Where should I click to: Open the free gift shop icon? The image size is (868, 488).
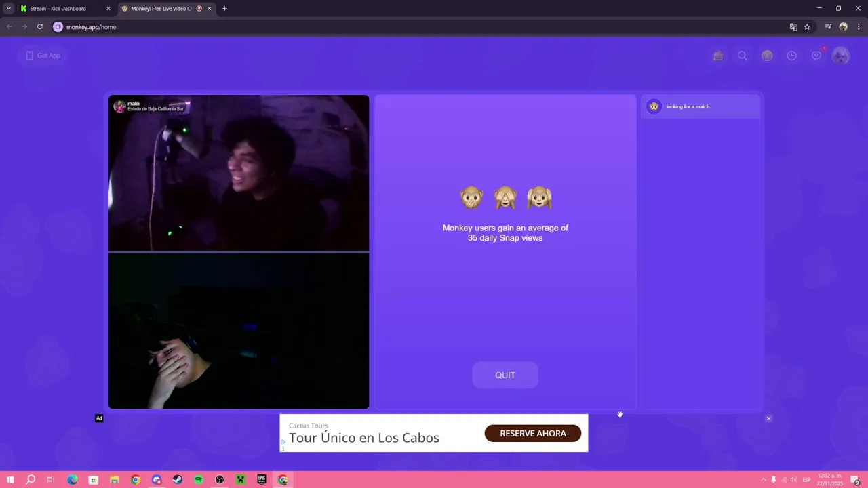[718, 56]
